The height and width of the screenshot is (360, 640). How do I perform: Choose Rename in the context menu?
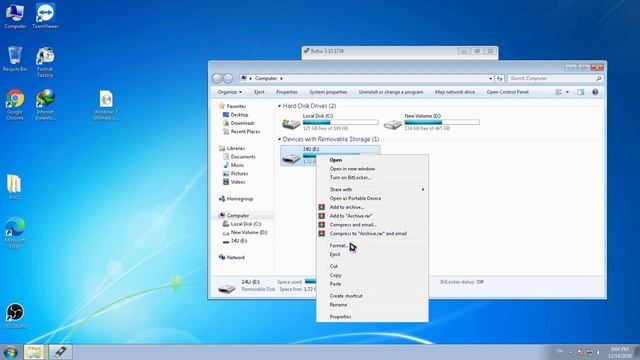point(372,305)
